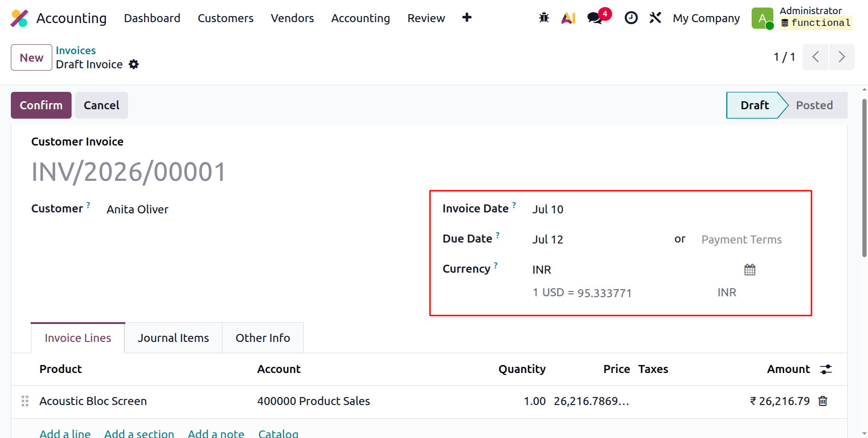
Task: Open the Dashboard menu
Action: (152, 18)
